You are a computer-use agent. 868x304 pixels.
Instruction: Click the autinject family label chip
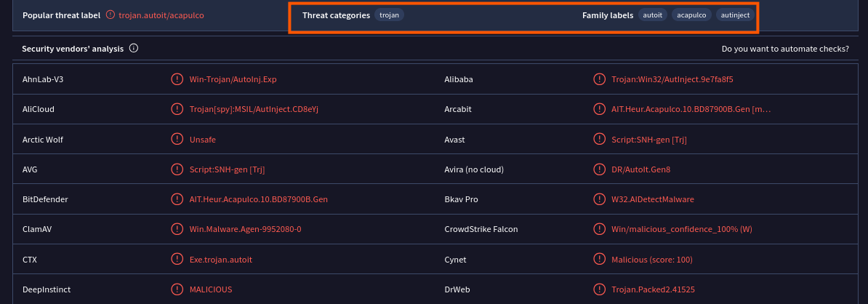click(735, 15)
